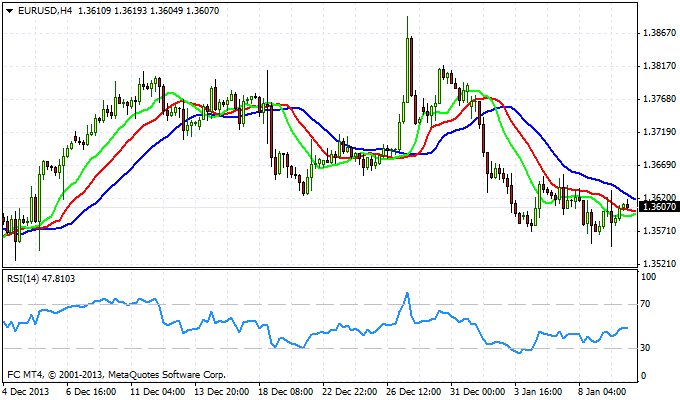Click the RSI(14) 47.8103 indicator label
The image size is (680, 400).
click(x=41, y=279)
